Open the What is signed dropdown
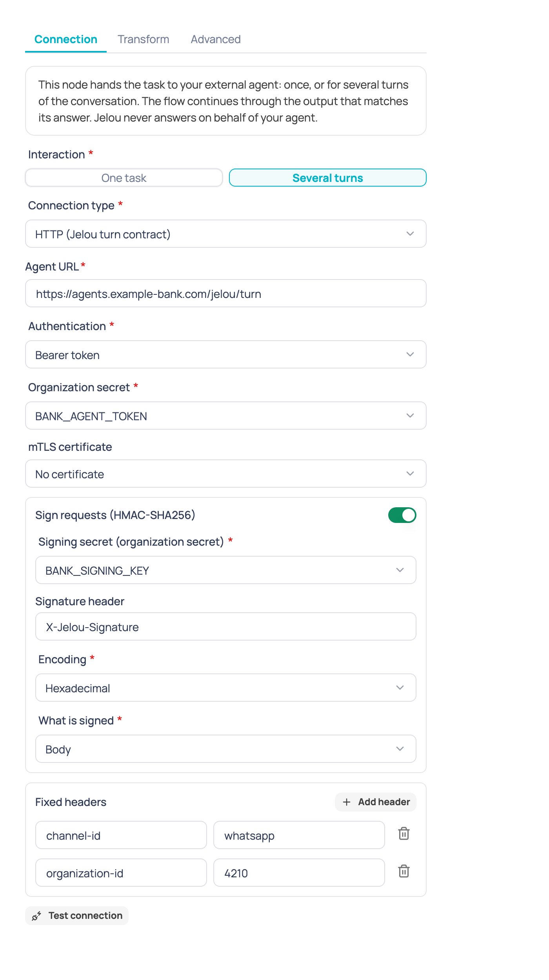The image size is (549, 980). tap(226, 749)
